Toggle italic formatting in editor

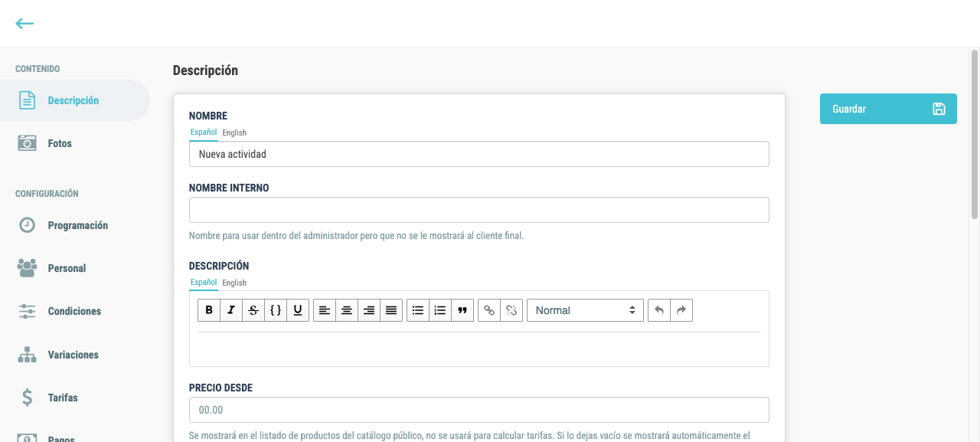[231, 310]
